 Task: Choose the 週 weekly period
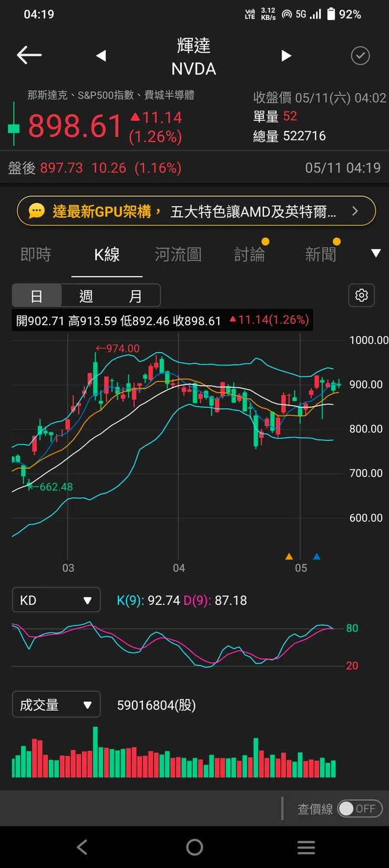point(86,296)
